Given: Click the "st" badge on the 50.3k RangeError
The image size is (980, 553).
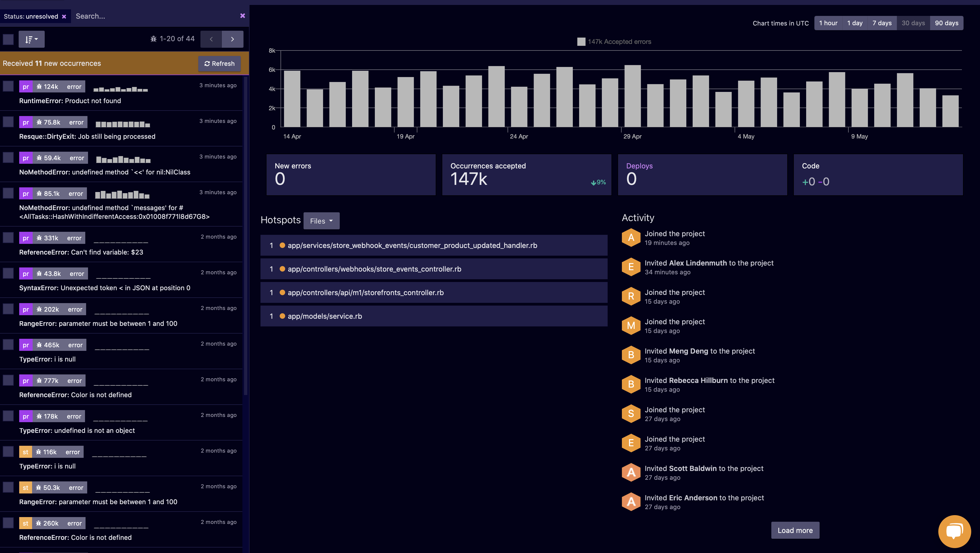Looking at the screenshot, I should 25,487.
